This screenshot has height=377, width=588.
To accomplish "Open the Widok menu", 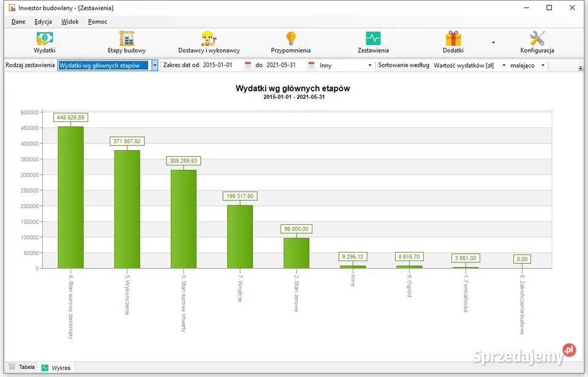I will click(x=69, y=21).
